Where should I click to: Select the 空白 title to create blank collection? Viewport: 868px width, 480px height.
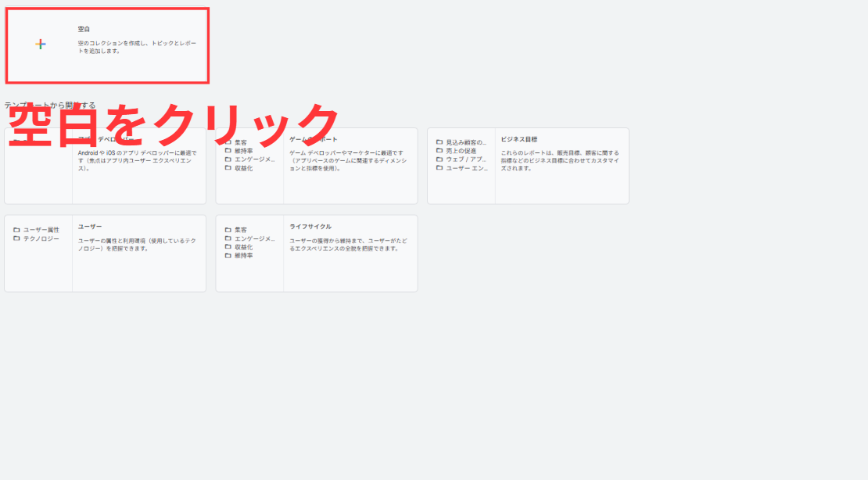(84, 29)
